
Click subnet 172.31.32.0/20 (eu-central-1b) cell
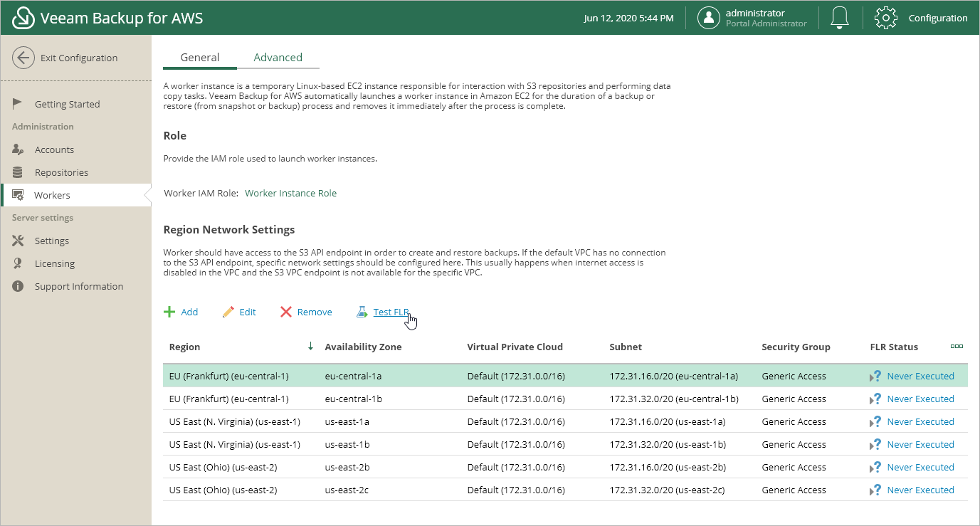pyautogui.click(x=674, y=399)
